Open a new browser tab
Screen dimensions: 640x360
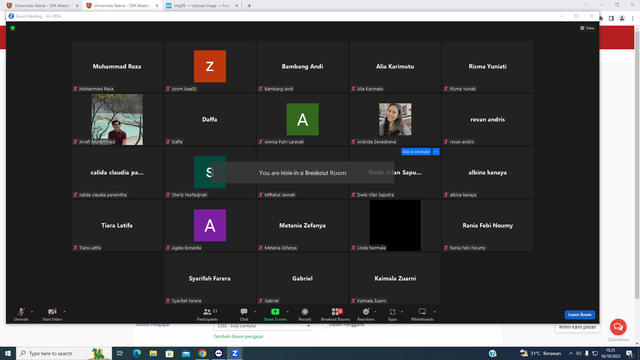tap(249, 6)
